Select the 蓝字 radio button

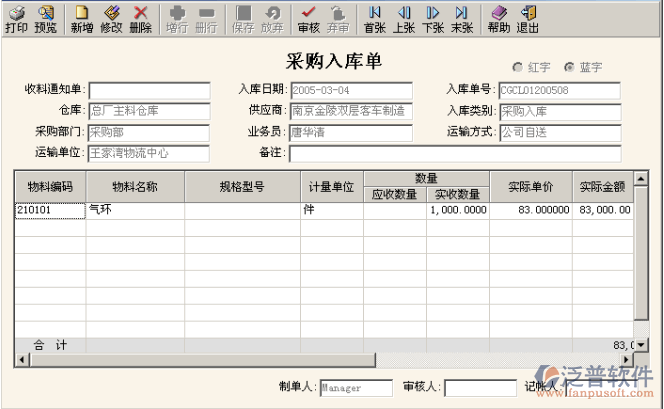pos(569,67)
